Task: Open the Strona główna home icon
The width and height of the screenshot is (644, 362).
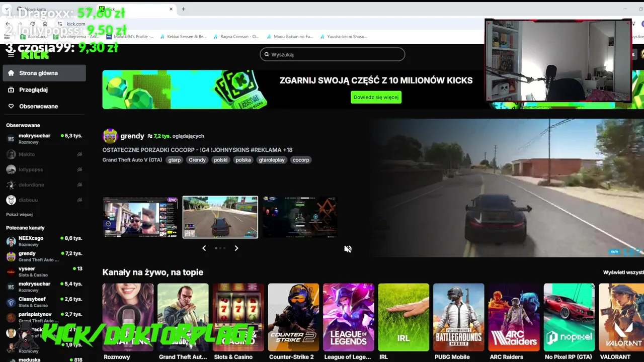Action: (11, 73)
